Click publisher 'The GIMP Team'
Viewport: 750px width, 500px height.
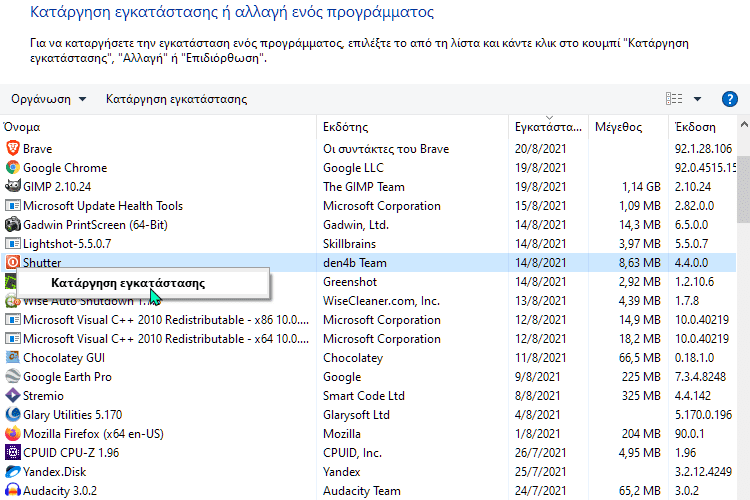[x=364, y=187]
